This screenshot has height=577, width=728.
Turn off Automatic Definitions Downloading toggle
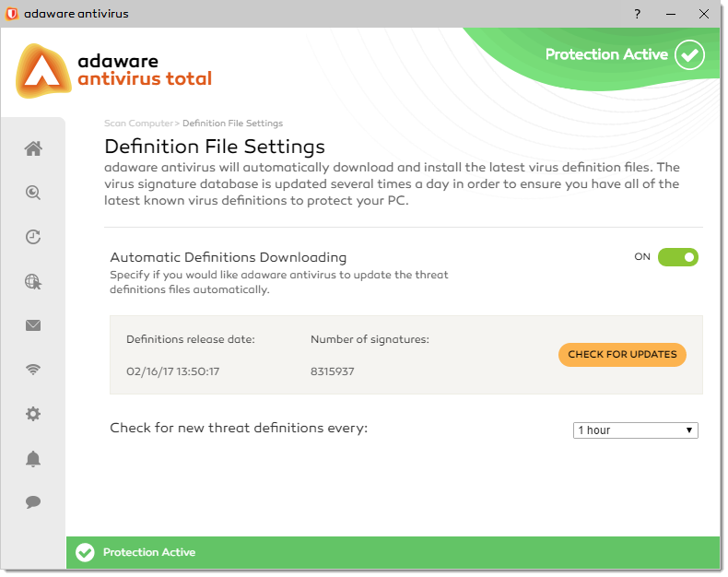click(x=678, y=257)
